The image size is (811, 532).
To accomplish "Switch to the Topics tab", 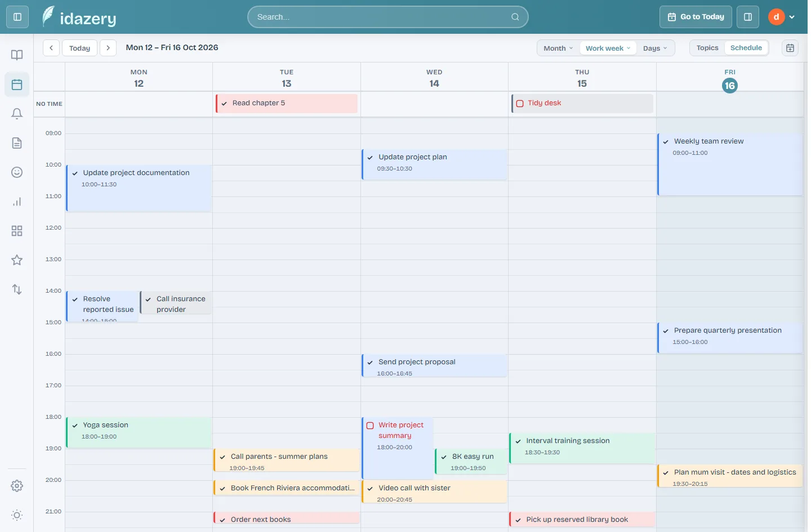I will click(707, 48).
